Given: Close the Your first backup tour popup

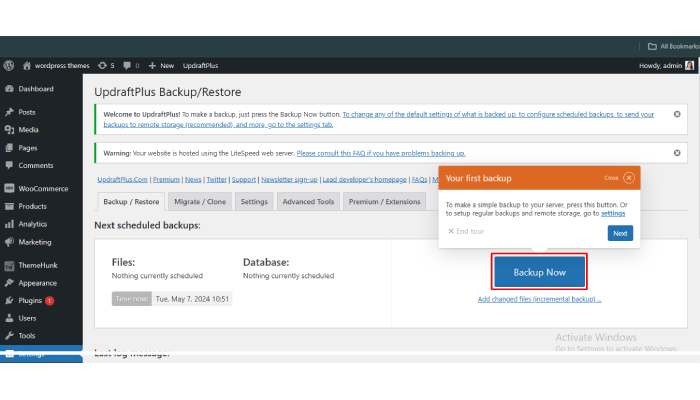Looking at the screenshot, I should (x=629, y=178).
